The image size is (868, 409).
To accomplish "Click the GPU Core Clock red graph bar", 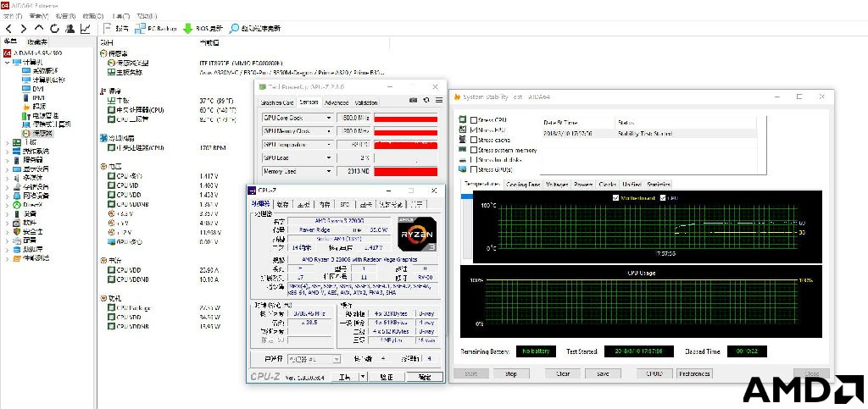I will pyautogui.click(x=406, y=119).
